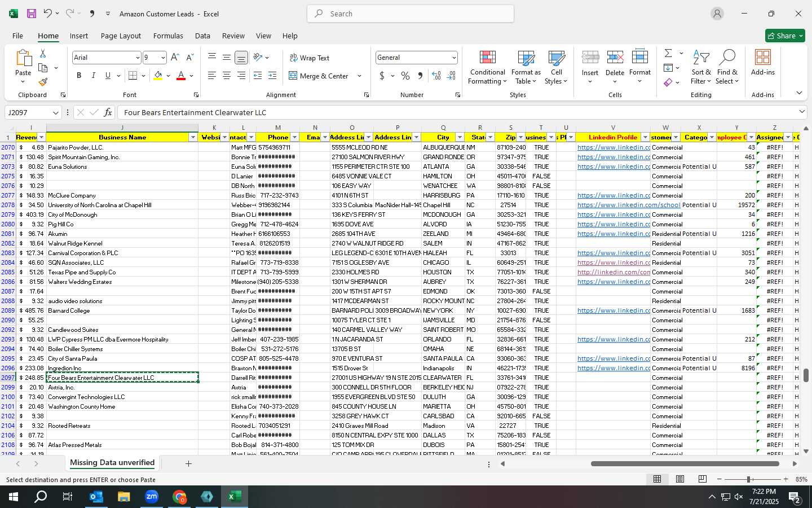Toggle bold formatting
The height and width of the screenshot is (508, 812).
79,76
